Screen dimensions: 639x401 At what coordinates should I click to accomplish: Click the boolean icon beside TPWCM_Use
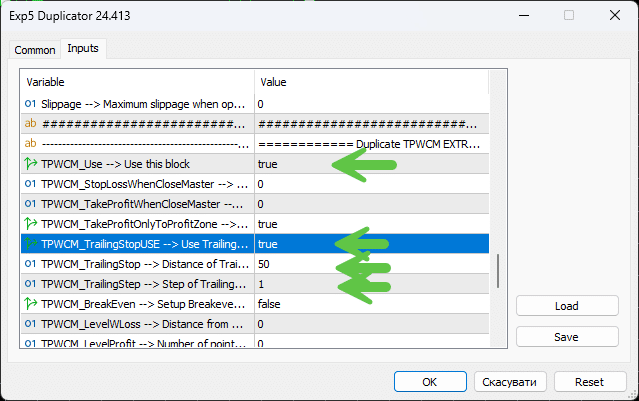tap(31, 164)
